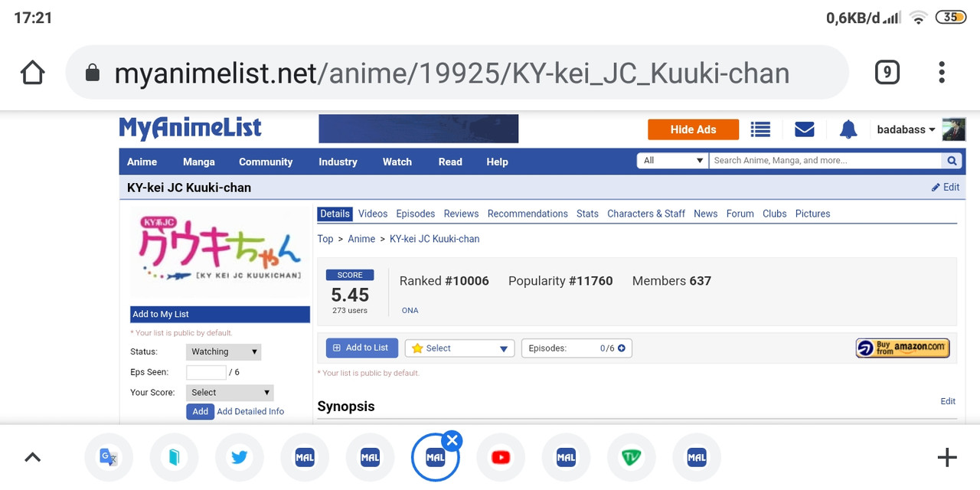The height and width of the screenshot is (490, 980).
Task: Switch to the Stats tab
Action: (x=587, y=214)
